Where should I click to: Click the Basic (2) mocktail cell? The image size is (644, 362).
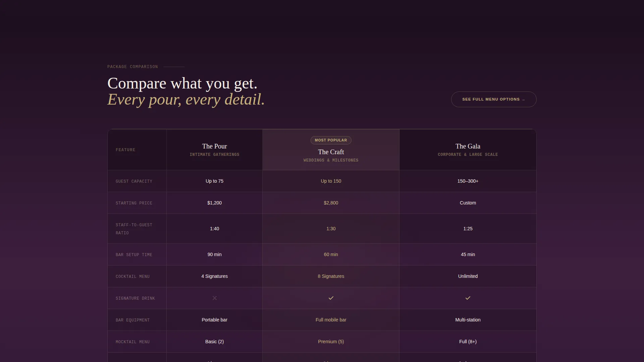point(215,342)
